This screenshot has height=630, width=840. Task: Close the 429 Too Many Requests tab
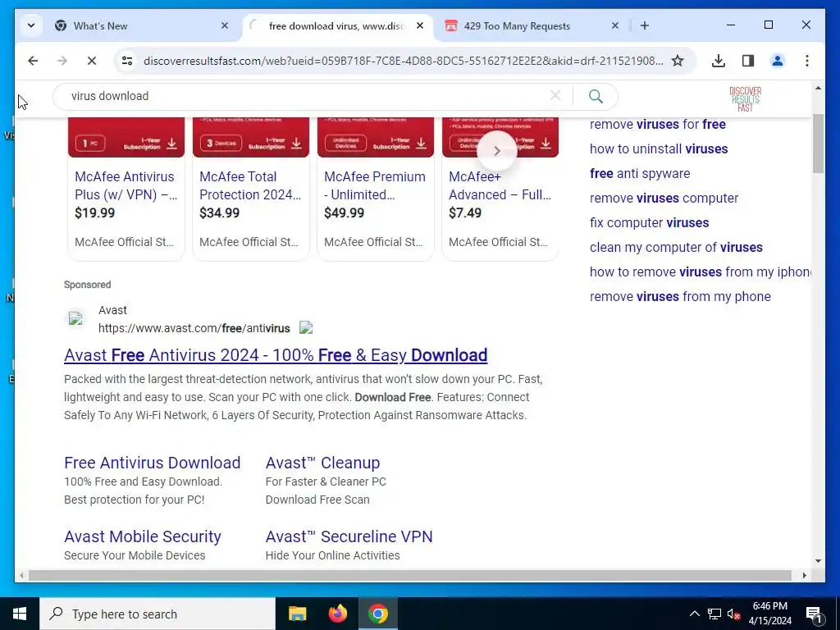(615, 25)
